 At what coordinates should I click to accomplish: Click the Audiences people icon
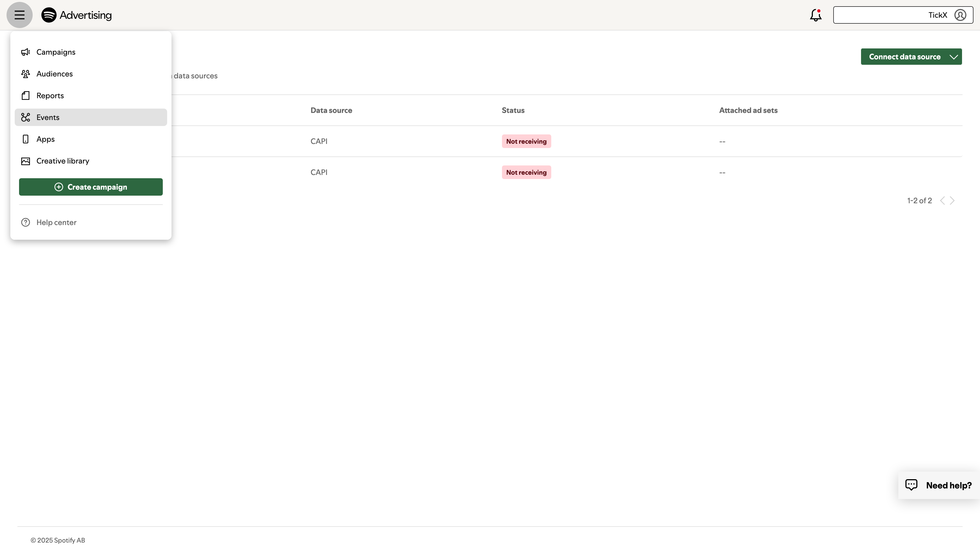25,73
